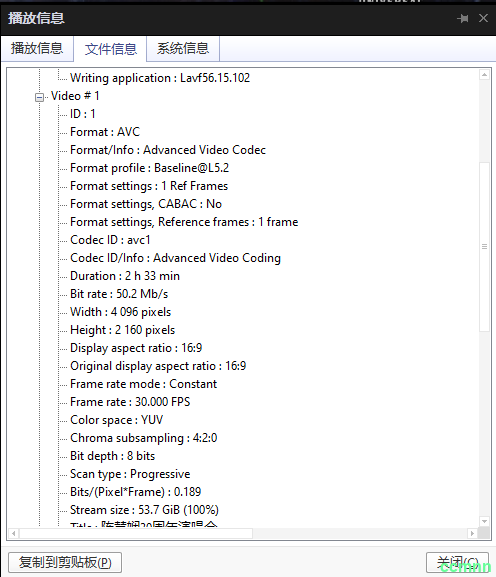Collapse the Video # 1 tree node
Viewport: 496px width, 577px height.
pos(39,97)
